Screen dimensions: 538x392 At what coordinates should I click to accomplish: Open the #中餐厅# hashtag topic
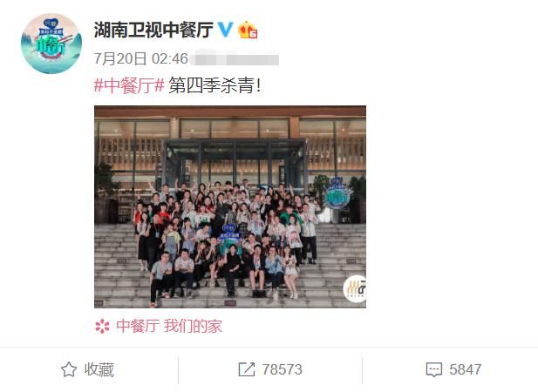point(129,85)
